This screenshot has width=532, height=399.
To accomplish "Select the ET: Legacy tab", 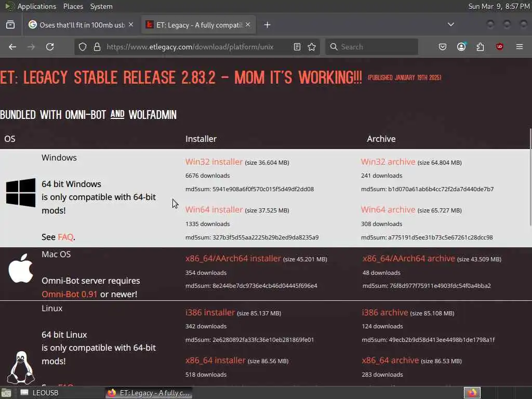I will pyautogui.click(x=198, y=25).
